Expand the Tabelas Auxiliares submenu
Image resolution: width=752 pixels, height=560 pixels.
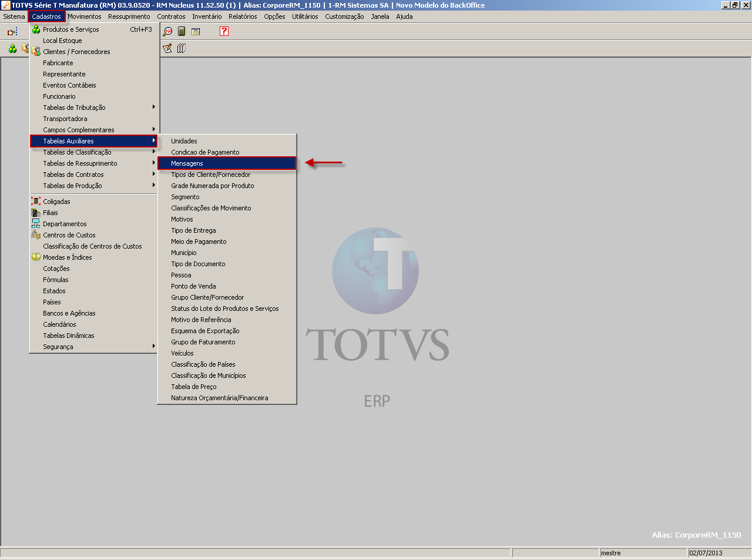pos(95,141)
